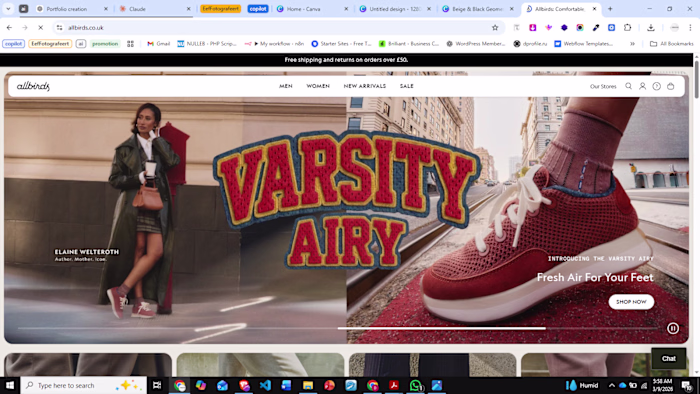Open the ai bookmark folder
Viewport: 700px width, 394px height.
coord(81,44)
